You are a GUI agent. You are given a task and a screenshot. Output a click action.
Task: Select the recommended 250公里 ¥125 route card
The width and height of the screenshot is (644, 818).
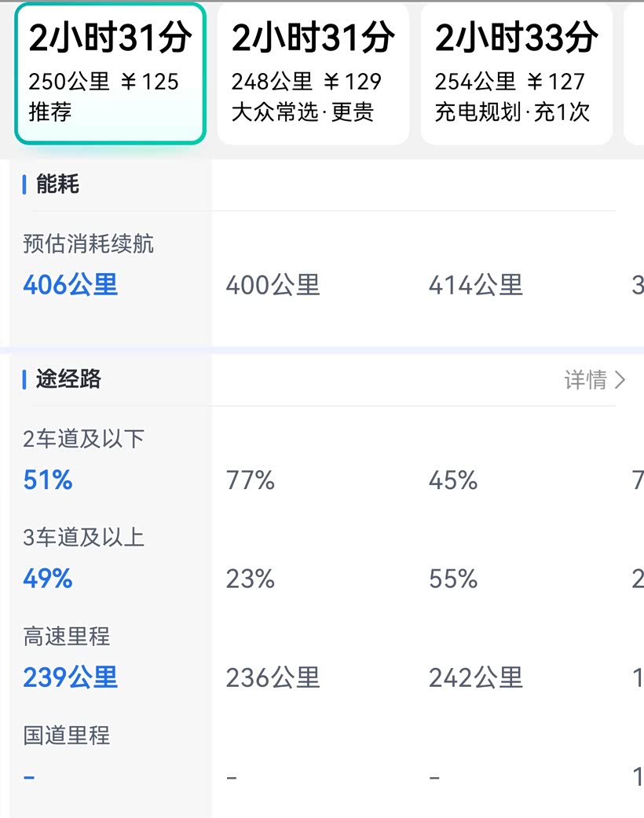[x=110, y=75]
